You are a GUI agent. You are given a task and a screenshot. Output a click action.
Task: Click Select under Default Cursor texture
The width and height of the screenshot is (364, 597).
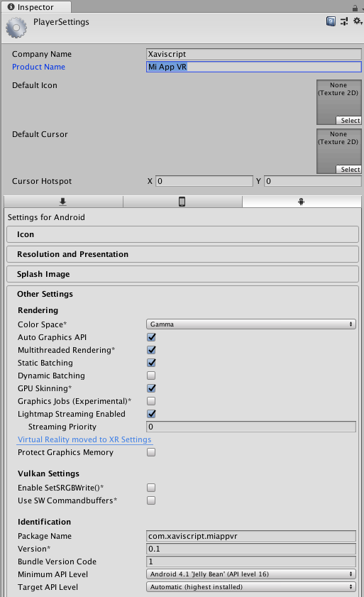[x=348, y=170]
